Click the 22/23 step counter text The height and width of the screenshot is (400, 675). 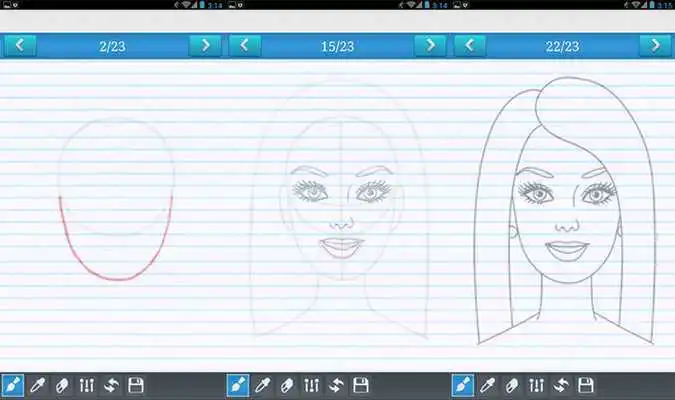pyautogui.click(x=563, y=46)
